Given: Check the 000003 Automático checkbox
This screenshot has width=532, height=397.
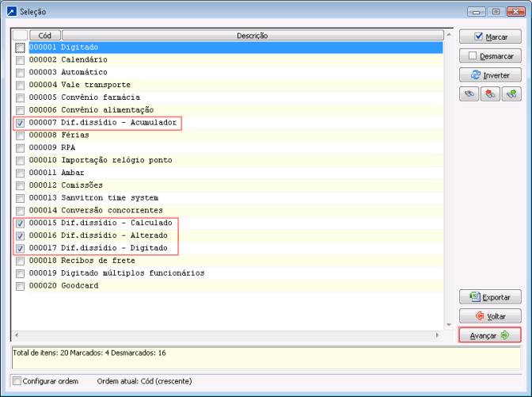Looking at the screenshot, I should (20, 73).
